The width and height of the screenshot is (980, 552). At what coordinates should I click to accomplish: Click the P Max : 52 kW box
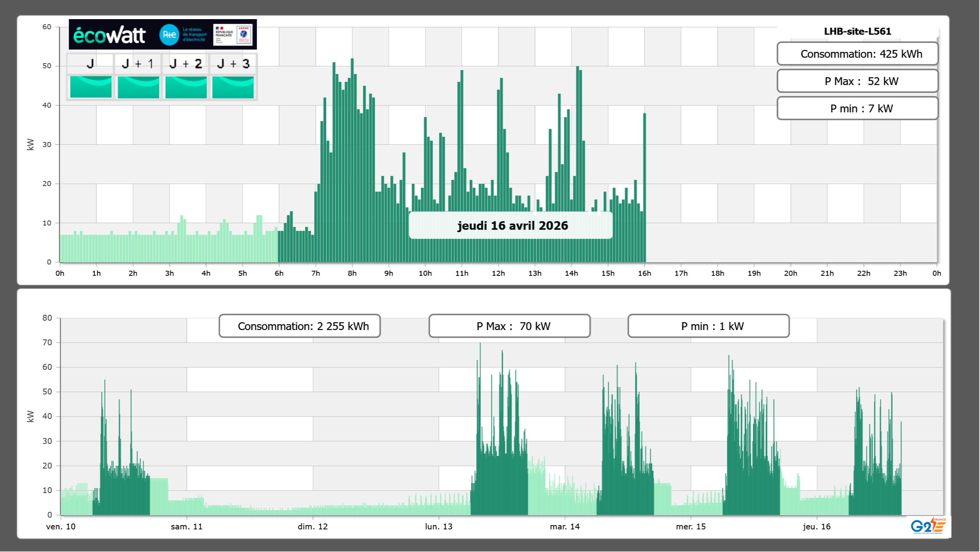[x=857, y=81]
